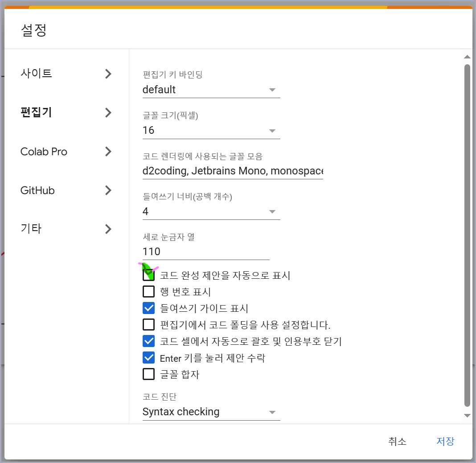Click the scrollbar up arrow
This screenshot has height=463, width=476.
coord(467,57)
